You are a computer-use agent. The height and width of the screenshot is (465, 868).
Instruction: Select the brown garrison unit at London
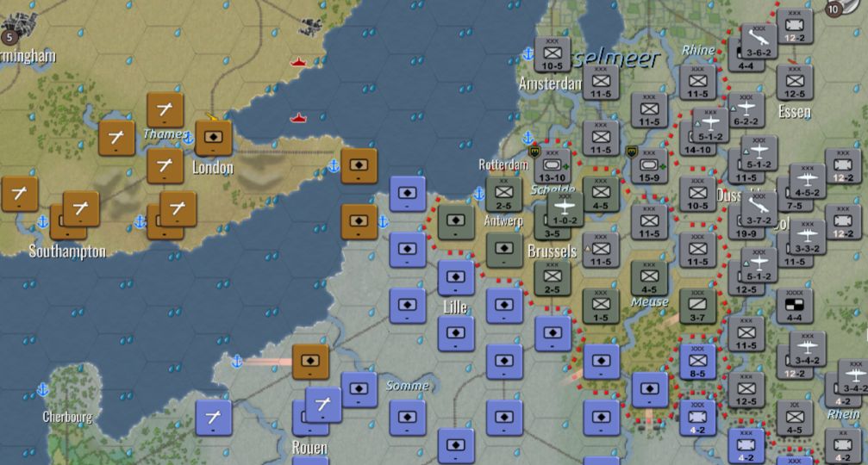[214, 138]
